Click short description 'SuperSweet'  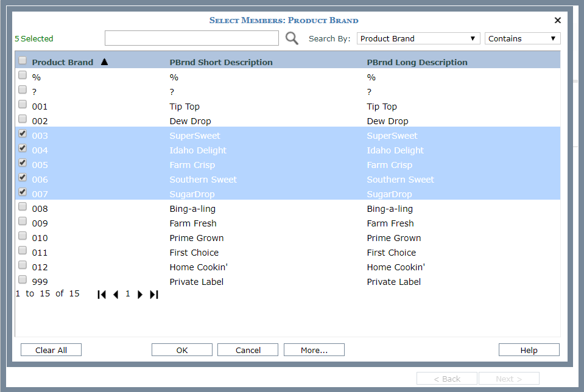(x=195, y=136)
